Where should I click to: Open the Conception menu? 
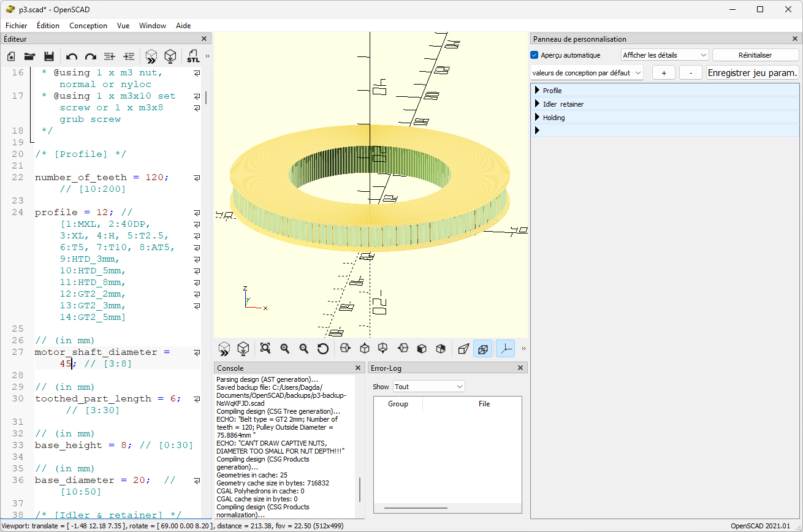coord(88,26)
